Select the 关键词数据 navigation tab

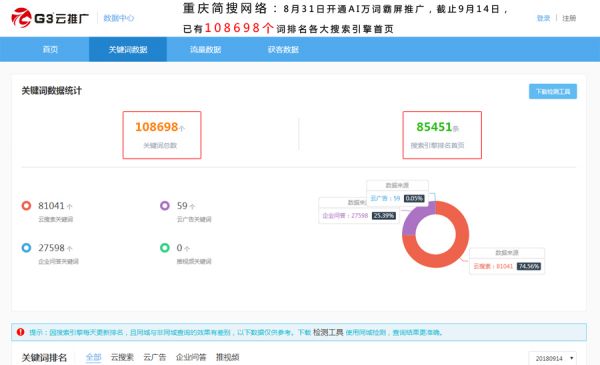tap(128, 49)
